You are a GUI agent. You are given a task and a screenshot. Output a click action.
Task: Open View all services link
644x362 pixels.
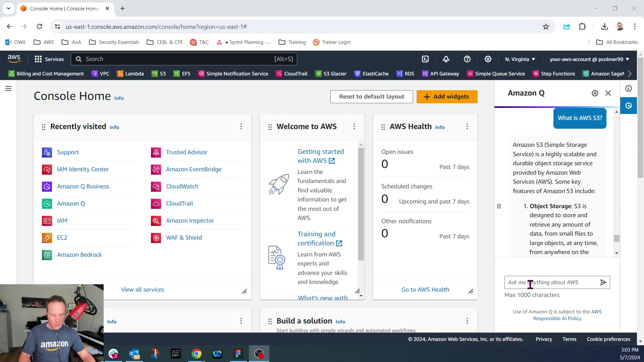tap(143, 290)
